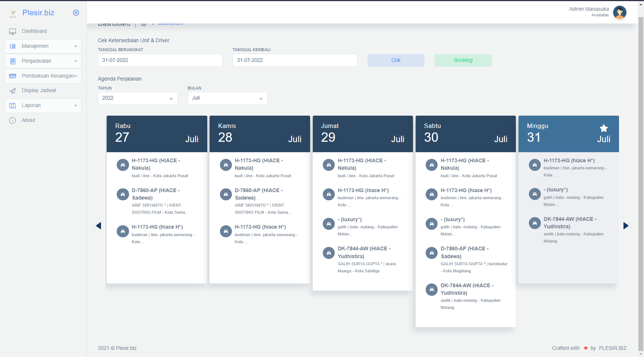Screen dimensions: 644x357
Task: Click the home breadcrumb icon next to Dashboard
Action: [144, 23]
